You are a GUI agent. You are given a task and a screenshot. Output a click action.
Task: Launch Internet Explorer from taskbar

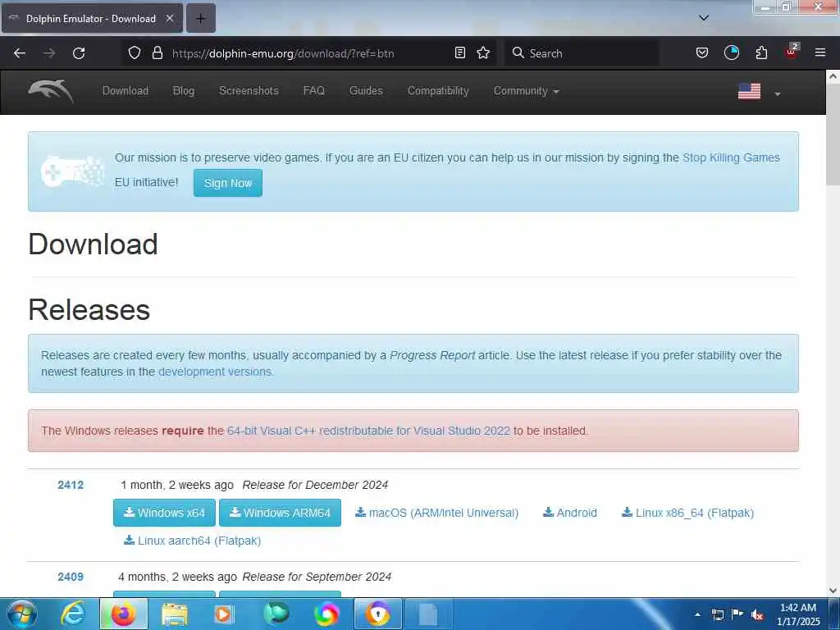(x=72, y=614)
